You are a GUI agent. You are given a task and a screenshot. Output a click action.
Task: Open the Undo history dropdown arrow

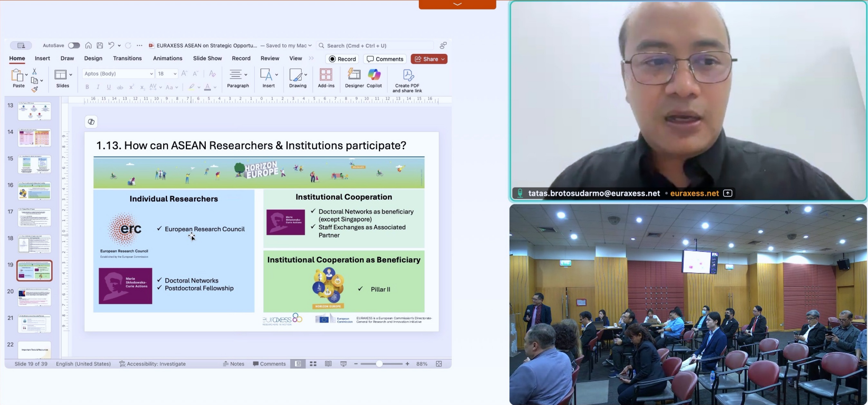point(119,46)
